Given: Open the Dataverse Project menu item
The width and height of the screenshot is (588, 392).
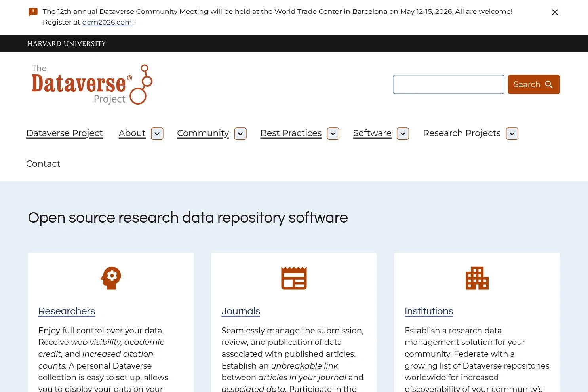Looking at the screenshot, I should point(65,133).
